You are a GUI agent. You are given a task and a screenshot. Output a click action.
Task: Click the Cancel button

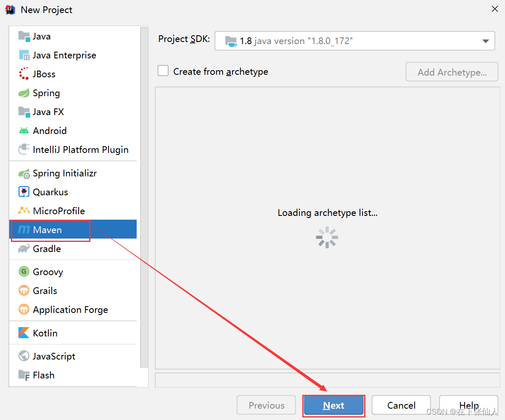pos(401,405)
